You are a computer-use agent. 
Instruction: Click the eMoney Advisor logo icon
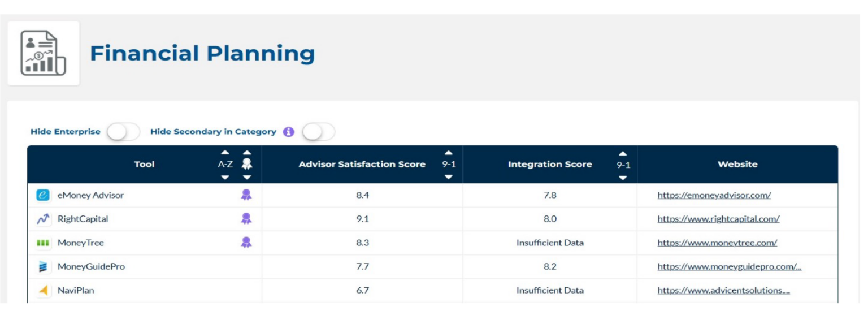coord(43,195)
